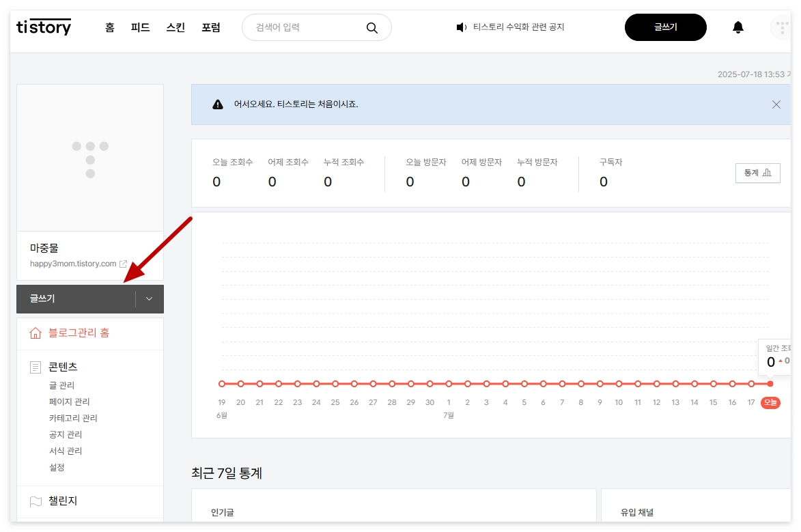Click the external link icon next to the blog URL
The width and height of the screenshot is (801, 532).
tap(124, 262)
